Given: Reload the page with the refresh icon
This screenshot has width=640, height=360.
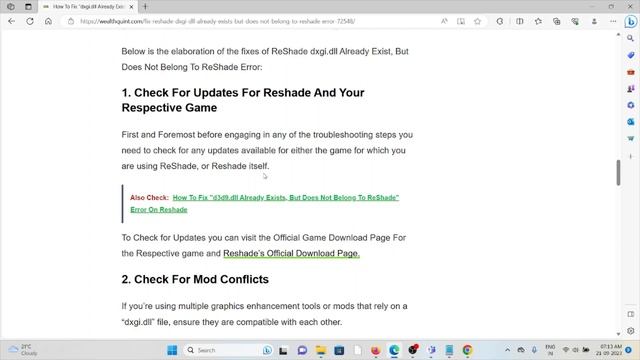Looking at the screenshot, I should pos(30,21).
